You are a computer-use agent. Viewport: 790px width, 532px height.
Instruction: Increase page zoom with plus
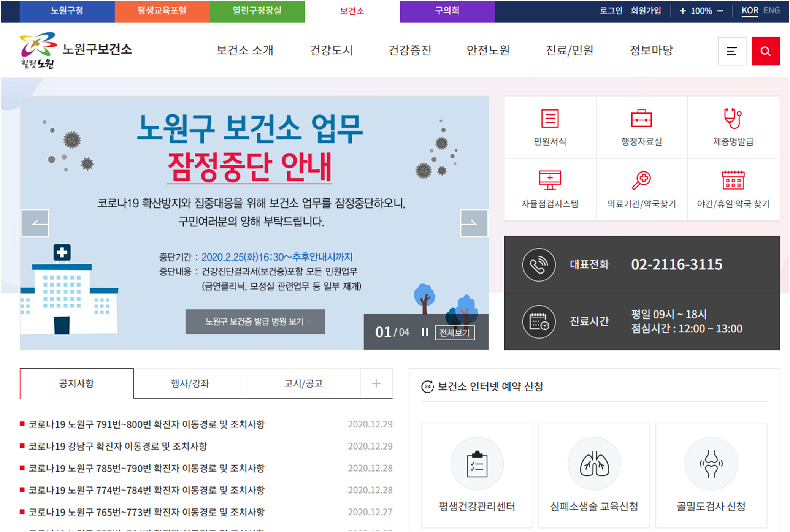tap(682, 11)
